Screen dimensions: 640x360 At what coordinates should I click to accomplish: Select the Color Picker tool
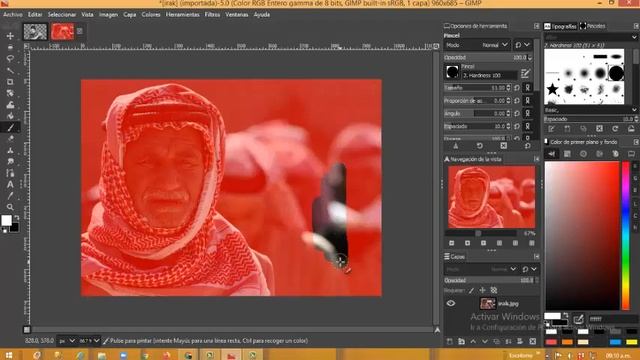[x=10, y=196]
